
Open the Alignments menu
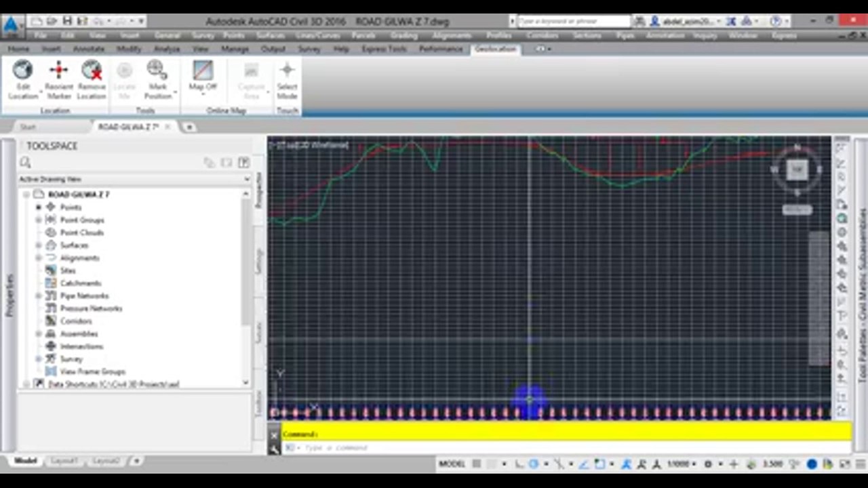point(451,35)
